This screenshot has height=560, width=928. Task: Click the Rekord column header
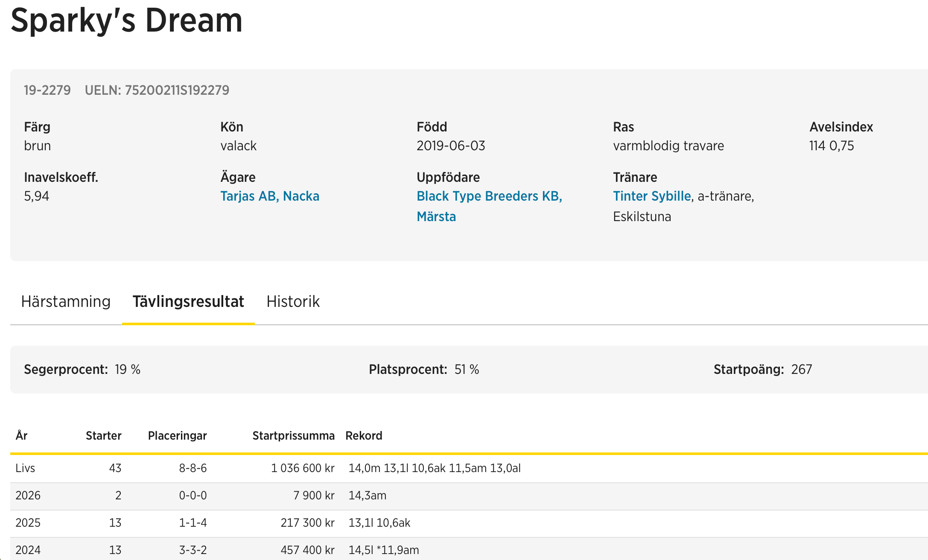(x=364, y=436)
